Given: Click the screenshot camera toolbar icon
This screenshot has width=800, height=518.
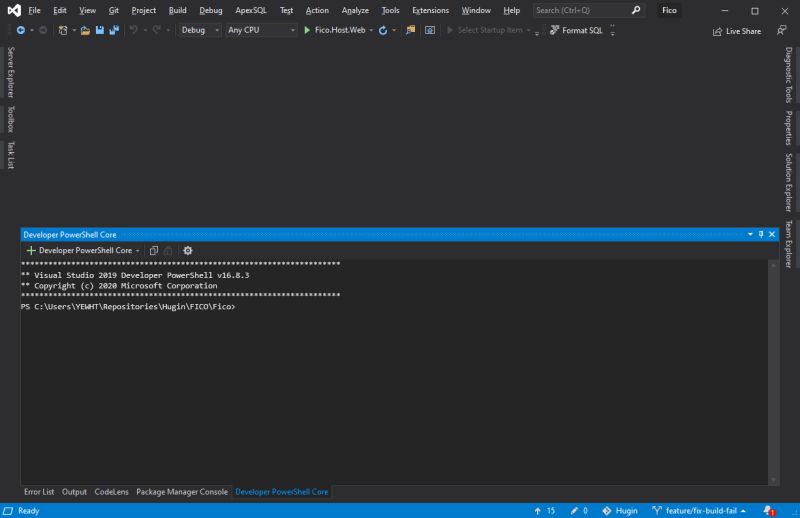Looking at the screenshot, I should pyautogui.click(x=430, y=31).
